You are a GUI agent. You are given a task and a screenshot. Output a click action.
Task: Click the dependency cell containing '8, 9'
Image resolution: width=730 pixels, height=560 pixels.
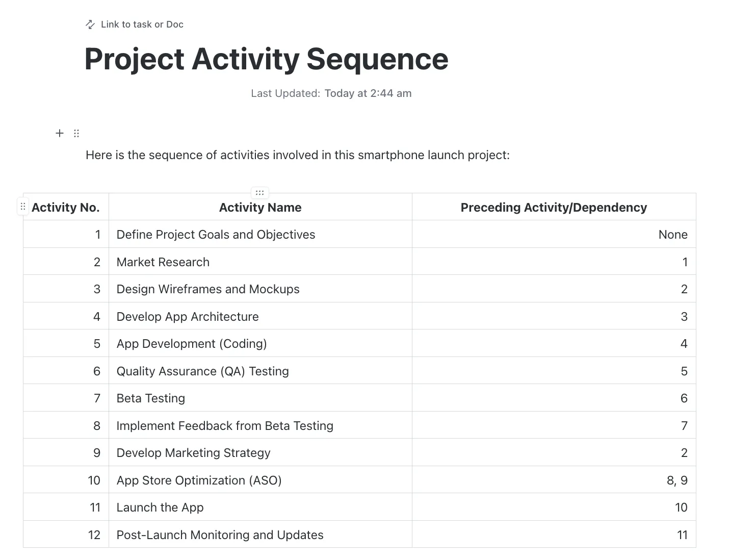tap(554, 480)
